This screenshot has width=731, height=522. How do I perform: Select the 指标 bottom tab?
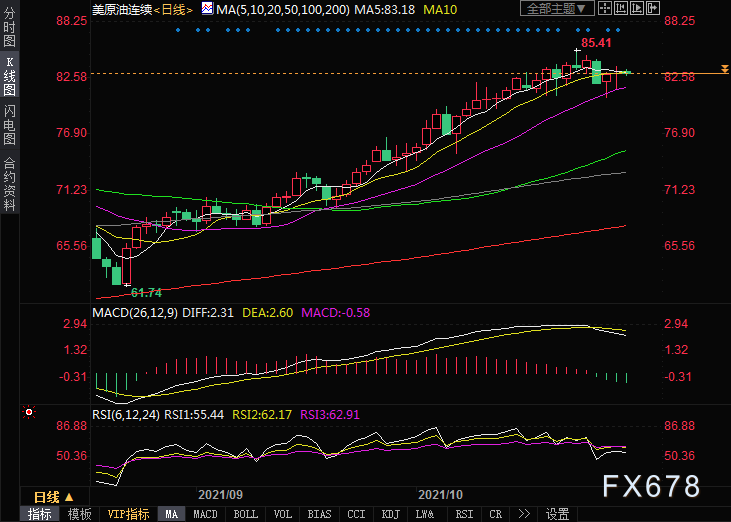tap(40, 514)
